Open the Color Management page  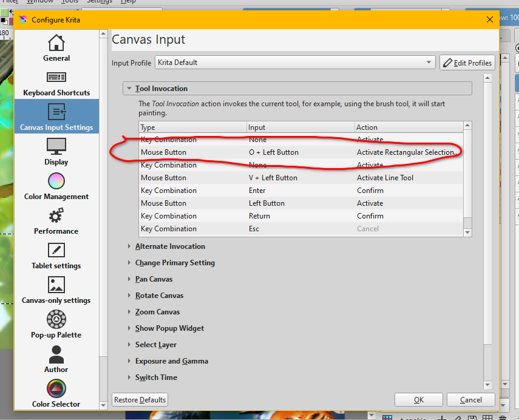[56, 186]
